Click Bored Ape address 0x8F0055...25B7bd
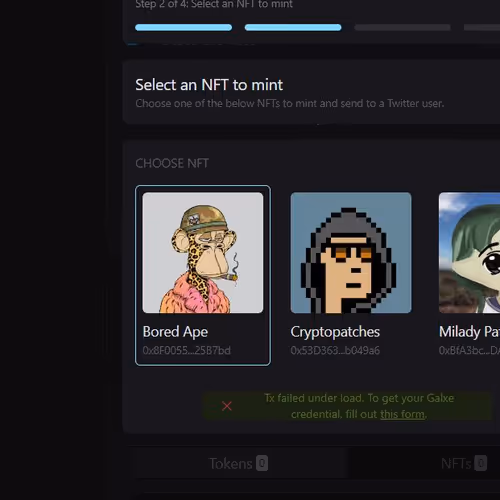Viewport: 500px width, 500px height. pos(187,350)
